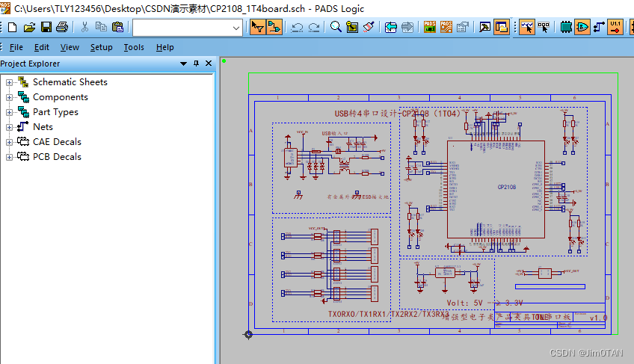Open the sheet selection combo box
Screen dimensions: 634x364
pyautogui.click(x=188, y=28)
